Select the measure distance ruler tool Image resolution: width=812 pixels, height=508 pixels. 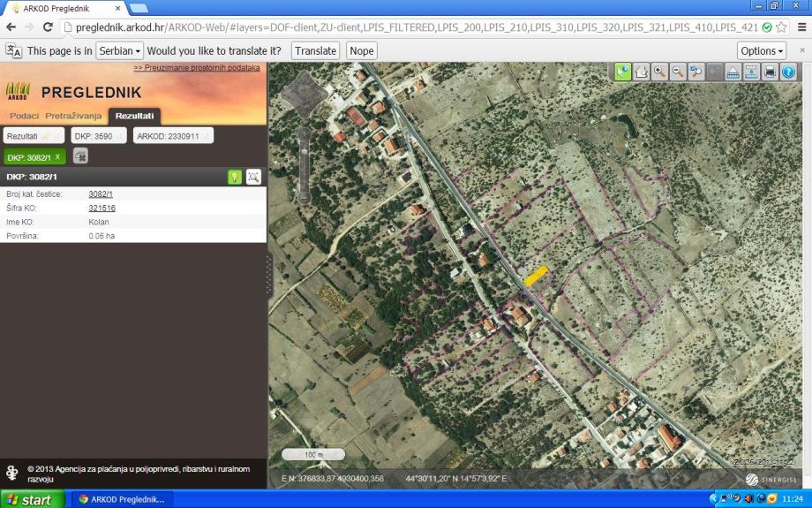click(733, 72)
